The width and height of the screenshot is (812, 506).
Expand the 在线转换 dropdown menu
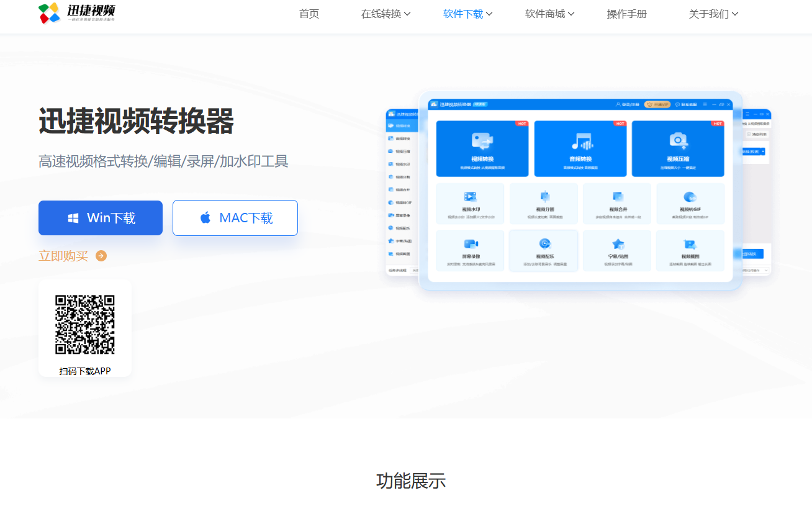(386, 14)
